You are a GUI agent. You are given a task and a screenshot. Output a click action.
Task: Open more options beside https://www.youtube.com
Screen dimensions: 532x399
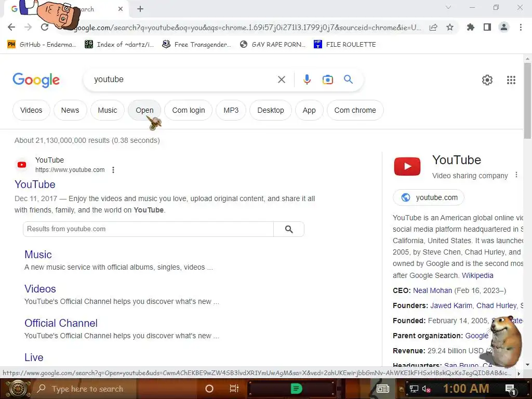(x=113, y=170)
